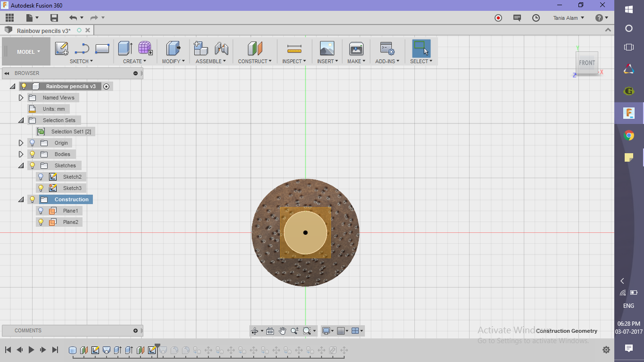The image size is (644, 362).
Task: Toggle Rainbow pencils v3 component visibility
Action: click(24, 86)
